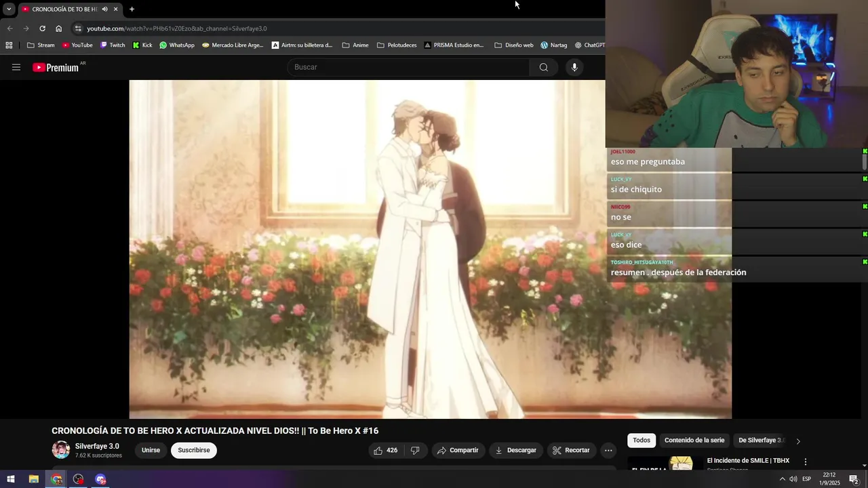Open El Incidente de SMILE | TBHX title
Viewport: 868px width, 488px height.
[x=748, y=461]
